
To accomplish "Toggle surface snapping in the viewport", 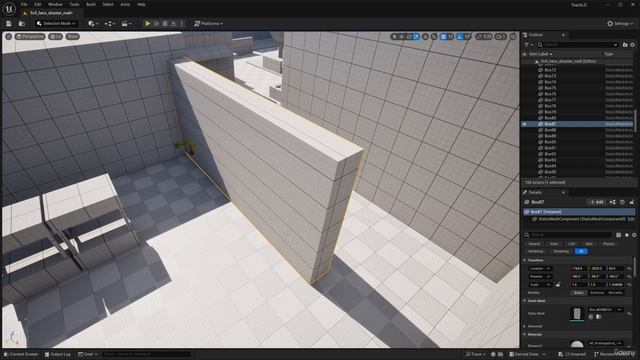I will (x=434, y=37).
